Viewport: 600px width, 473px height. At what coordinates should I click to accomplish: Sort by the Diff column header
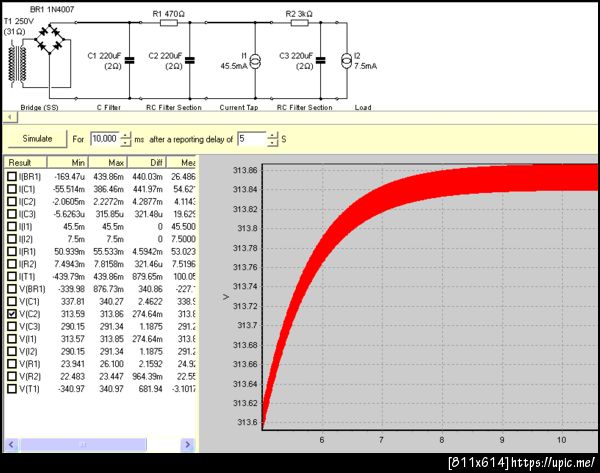[147, 162]
